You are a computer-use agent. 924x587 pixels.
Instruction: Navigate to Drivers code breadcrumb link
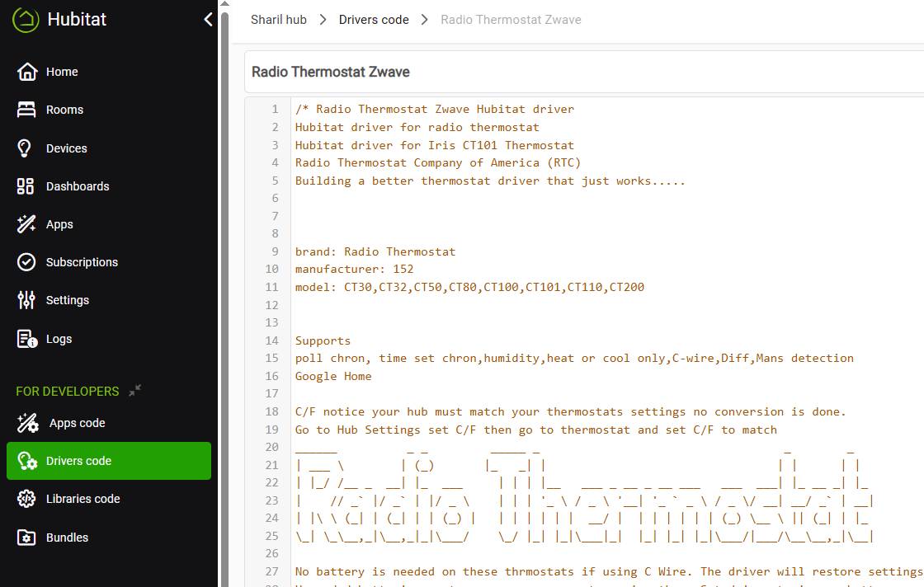pyautogui.click(x=374, y=20)
